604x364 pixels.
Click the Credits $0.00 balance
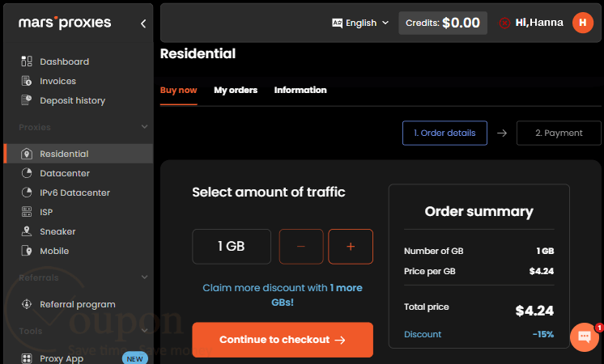pos(443,23)
